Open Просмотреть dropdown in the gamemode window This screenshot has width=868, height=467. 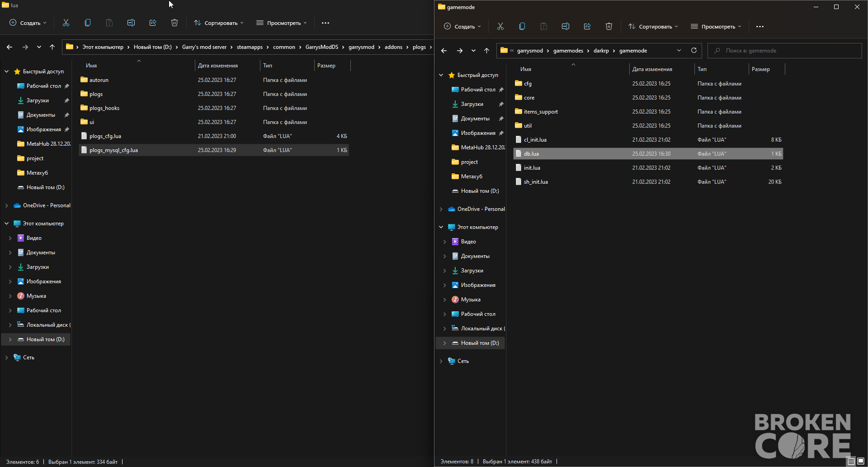(716, 26)
